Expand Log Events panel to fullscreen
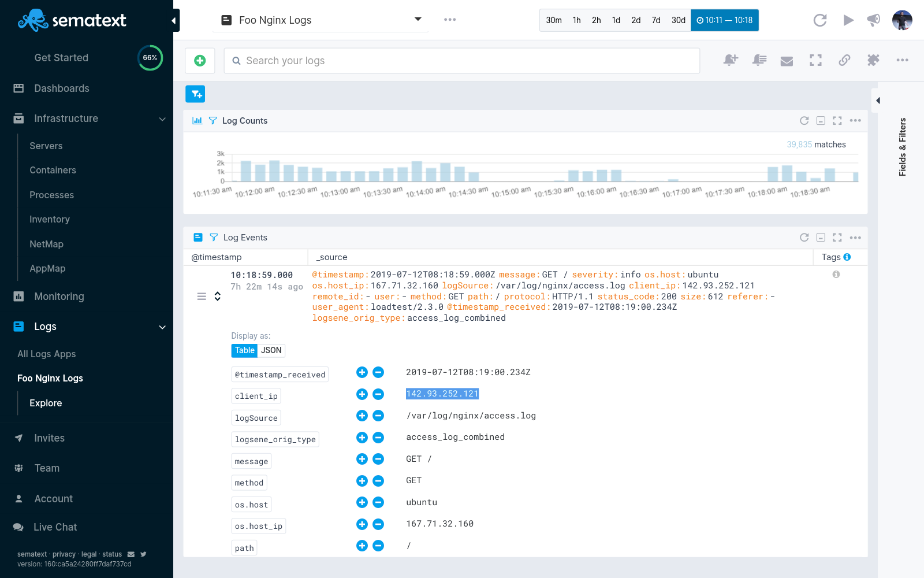Image resolution: width=924 pixels, height=578 pixels. tap(837, 238)
